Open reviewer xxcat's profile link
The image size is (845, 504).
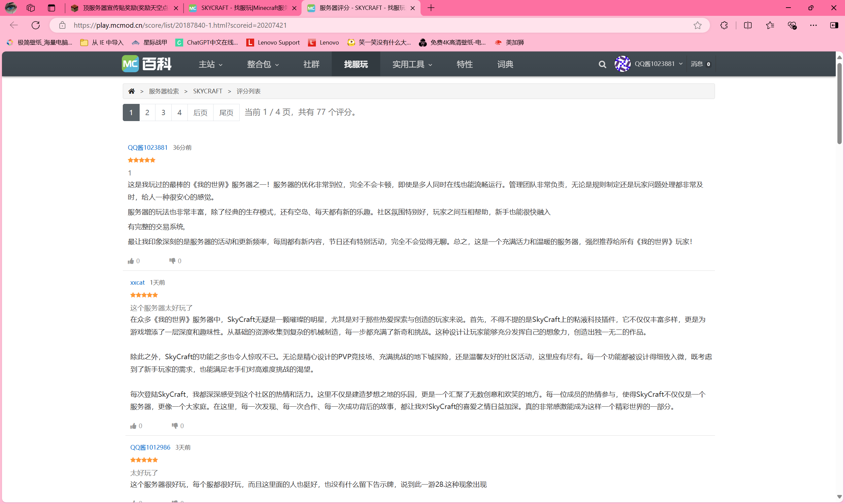click(x=137, y=283)
